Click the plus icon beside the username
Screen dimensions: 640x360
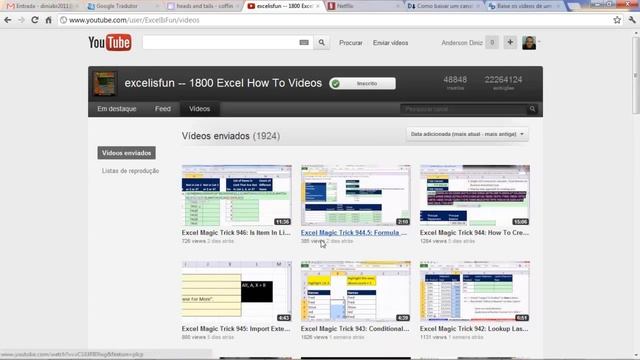pyautogui.click(x=510, y=42)
